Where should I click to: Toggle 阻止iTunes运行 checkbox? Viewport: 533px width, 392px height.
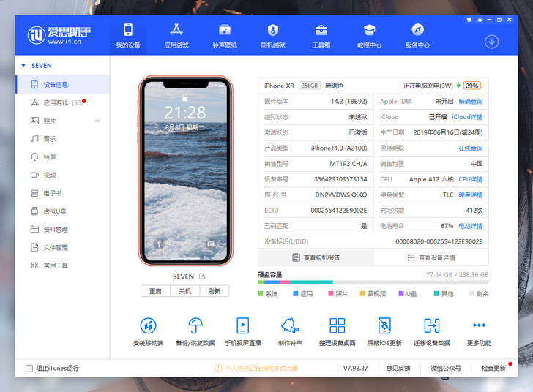[x=29, y=368]
